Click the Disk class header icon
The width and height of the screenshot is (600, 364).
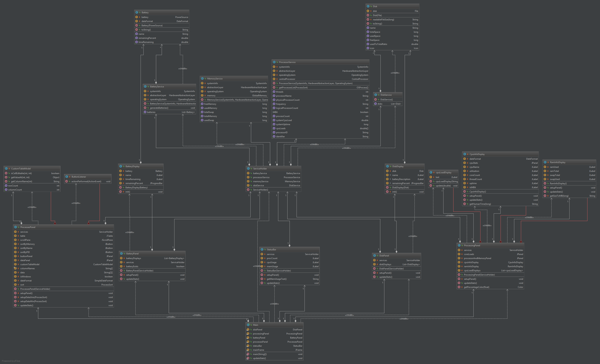[x=368, y=6]
